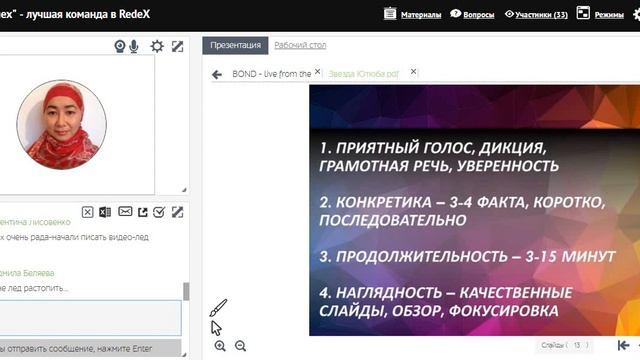Image resolution: width=640 pixels, height=360 pixels.
Task: Click the Вопросы speech bubble icon
Action: (x=456, y=14)
